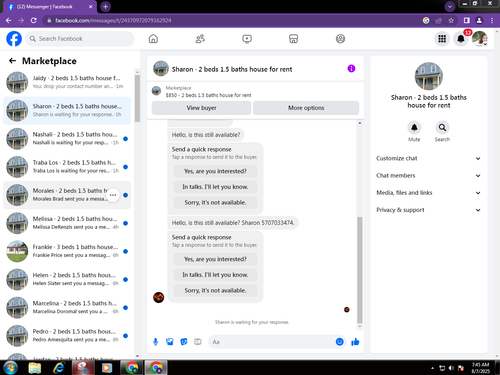Open the Facebook Home icon
The image size is (500, 375).
tap(153, 39)
